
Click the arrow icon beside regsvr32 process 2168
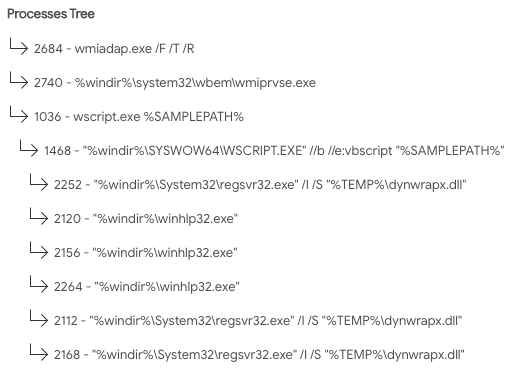(x=39, y=352)
